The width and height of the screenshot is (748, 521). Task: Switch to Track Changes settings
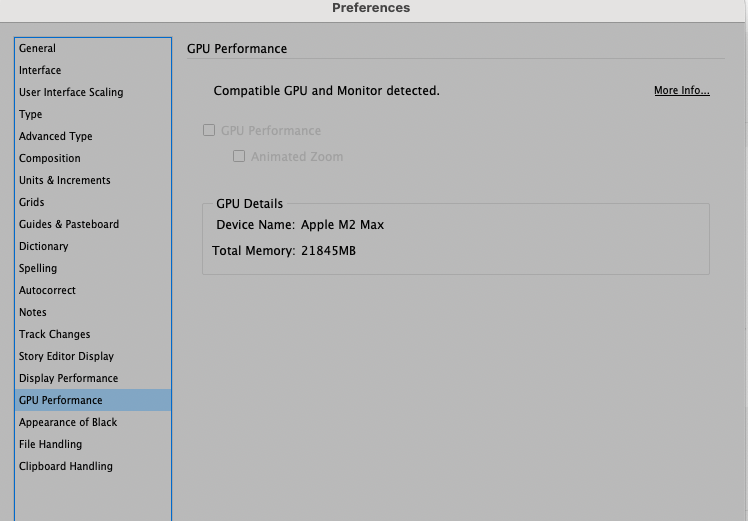55,334
